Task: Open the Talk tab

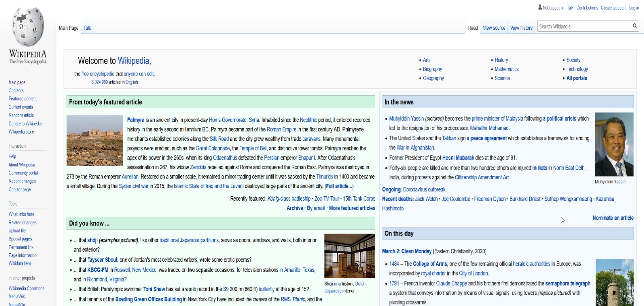Action: tap(87, 28)
